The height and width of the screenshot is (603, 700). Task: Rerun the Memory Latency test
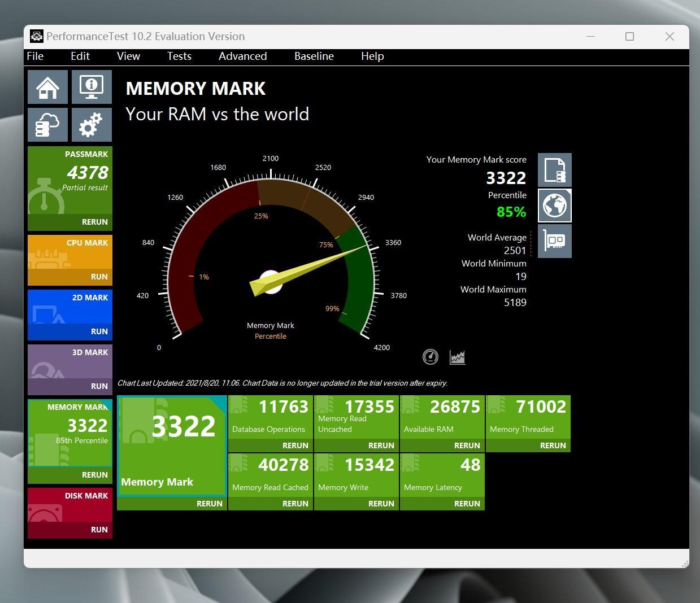point(442,504)
